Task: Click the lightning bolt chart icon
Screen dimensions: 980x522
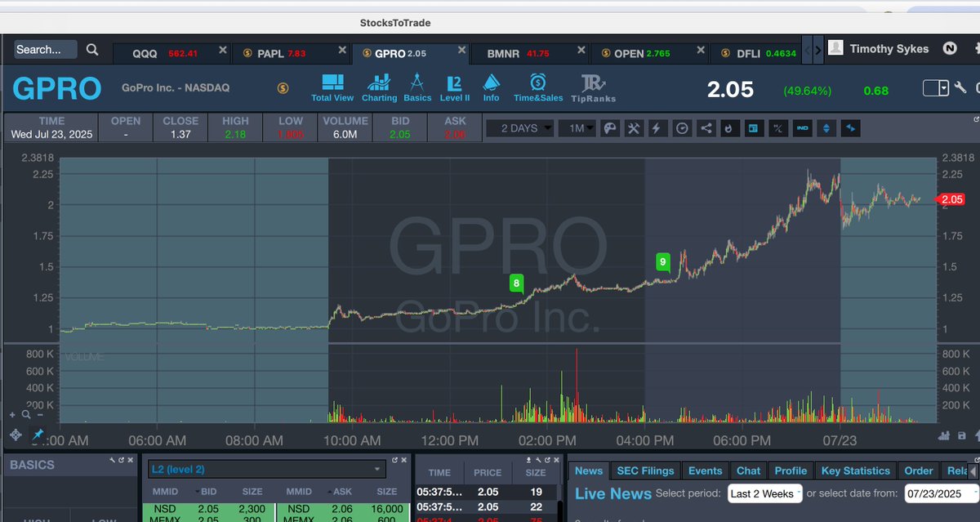Action: [x=658, y=128]
